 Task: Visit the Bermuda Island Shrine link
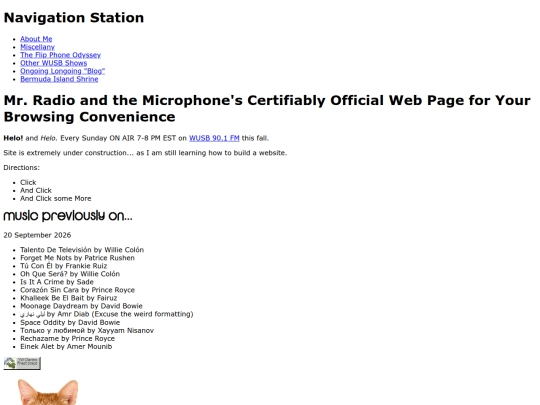tap(59, 79)
